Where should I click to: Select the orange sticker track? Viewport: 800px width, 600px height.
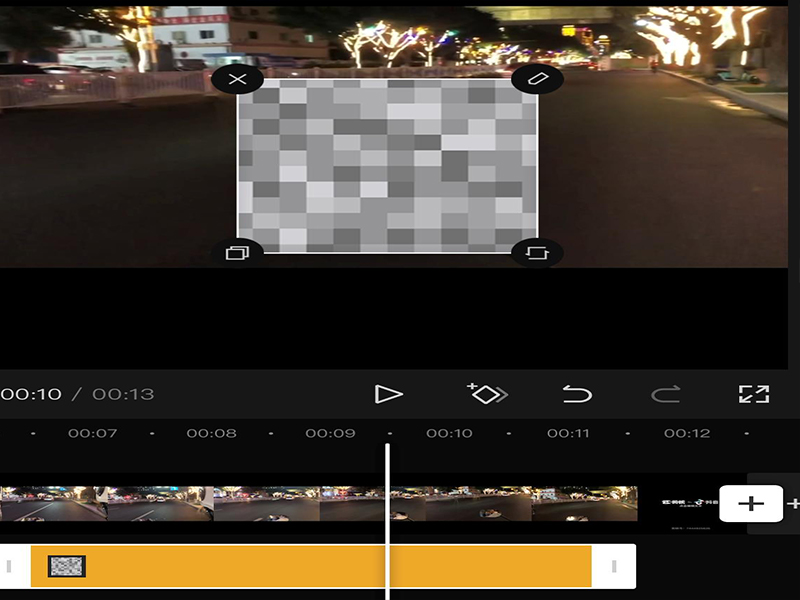coord(300,566)
